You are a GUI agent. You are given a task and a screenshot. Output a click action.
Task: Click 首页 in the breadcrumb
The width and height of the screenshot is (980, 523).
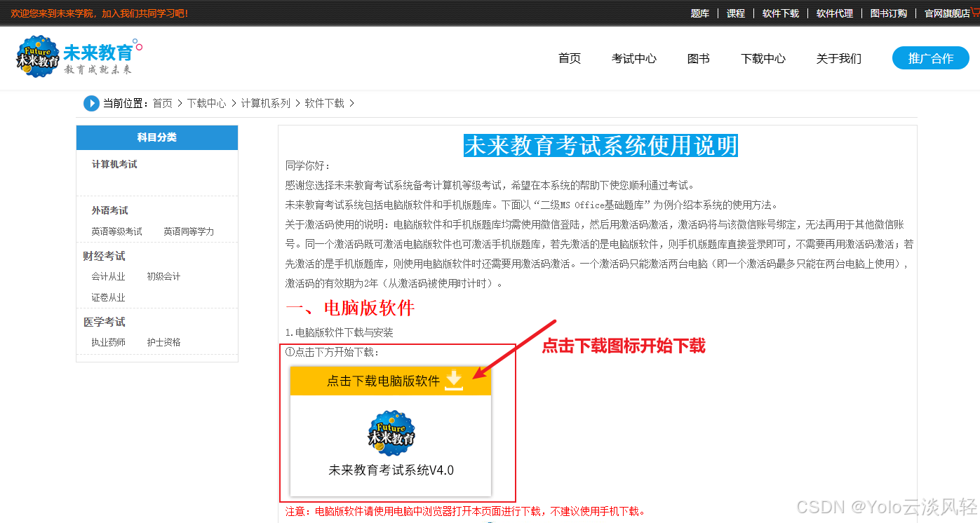(x=163, y=103)
